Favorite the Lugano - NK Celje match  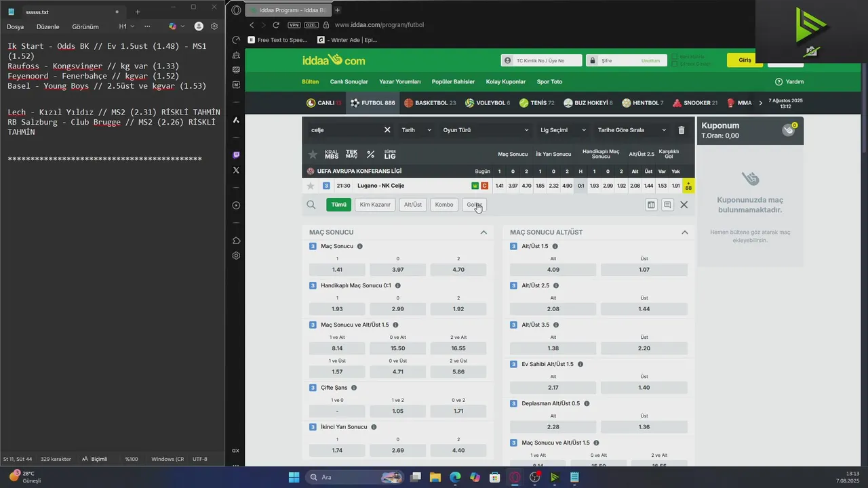[311, 186]
